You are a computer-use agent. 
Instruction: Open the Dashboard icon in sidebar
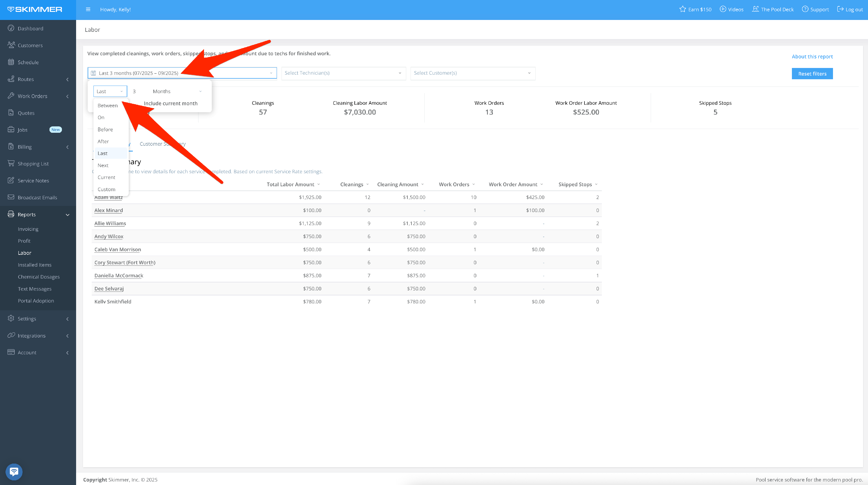pyautogui.click(x=11, y=28)
